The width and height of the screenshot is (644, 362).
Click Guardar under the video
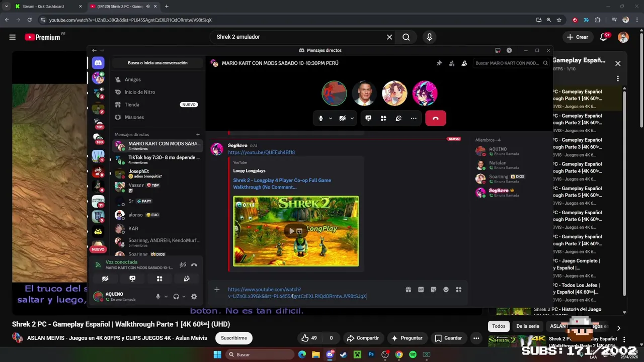pos(448,338)
